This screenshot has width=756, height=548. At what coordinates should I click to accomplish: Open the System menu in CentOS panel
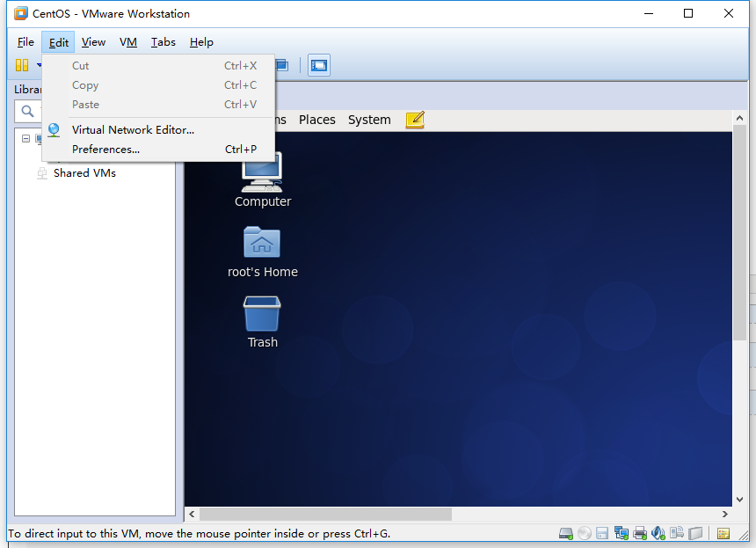tap(369, 120)
